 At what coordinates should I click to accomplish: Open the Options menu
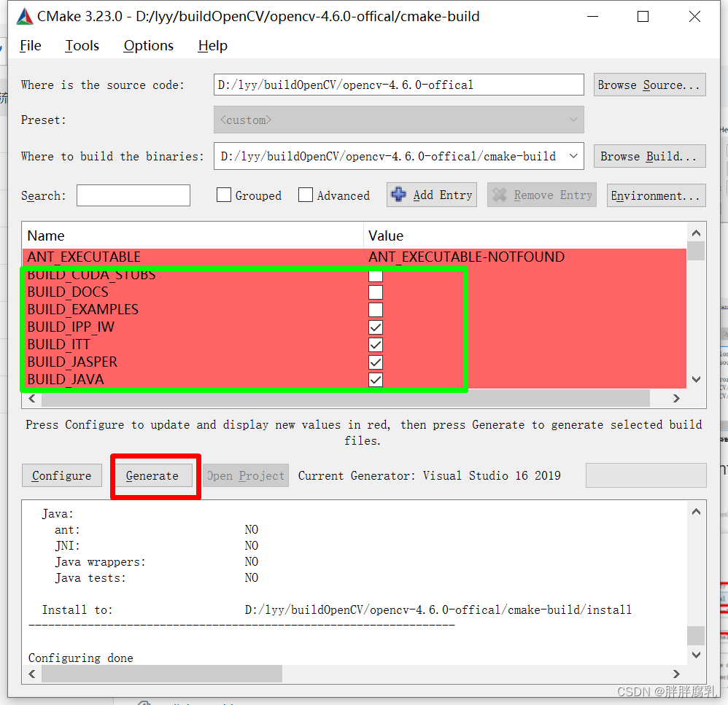pos(148,45)
